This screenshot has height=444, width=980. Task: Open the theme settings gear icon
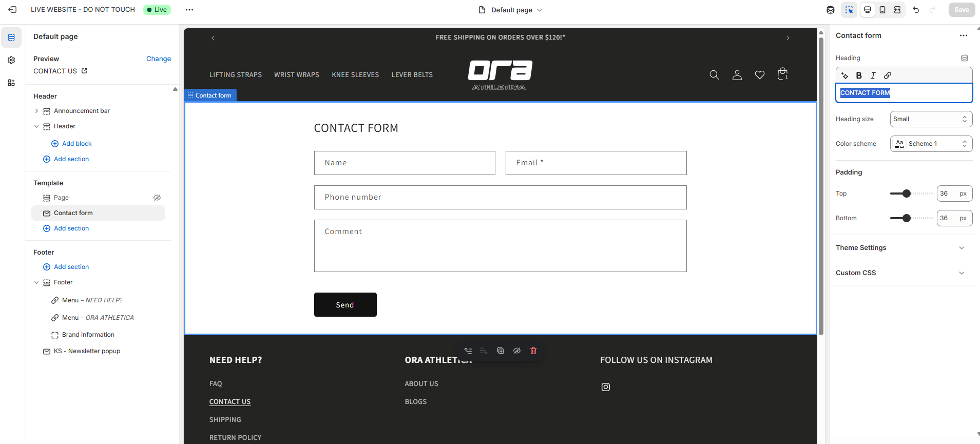click(11, 60)
